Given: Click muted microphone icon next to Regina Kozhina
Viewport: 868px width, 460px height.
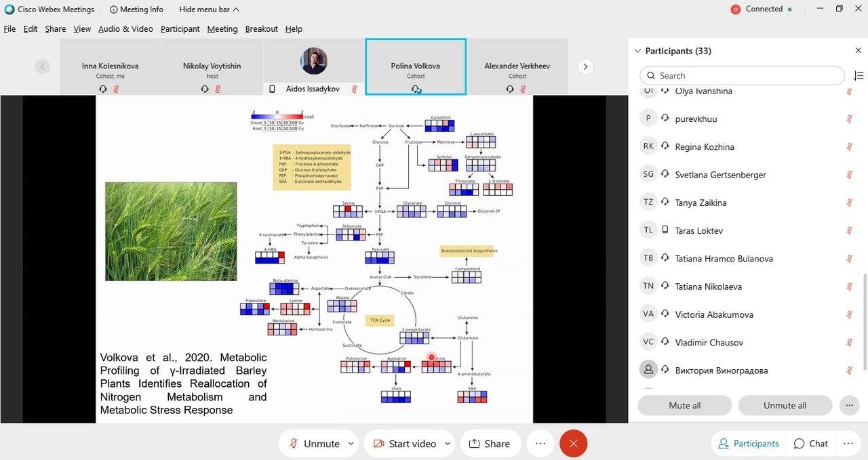Looking at the screenshot, I should 849,147.
